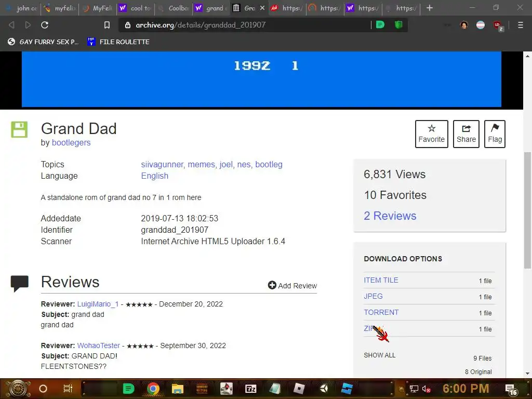Open the green chat app on taskbar
The height and width of the screenshot is (399, 532).
click(128, 389)
